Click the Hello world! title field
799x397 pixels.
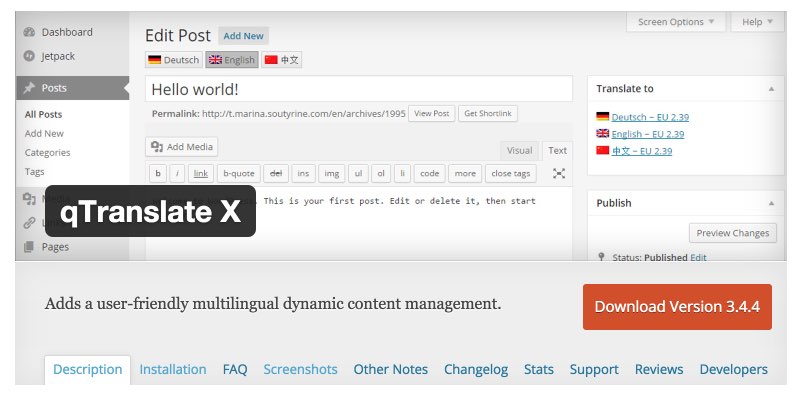click(359, 89)
